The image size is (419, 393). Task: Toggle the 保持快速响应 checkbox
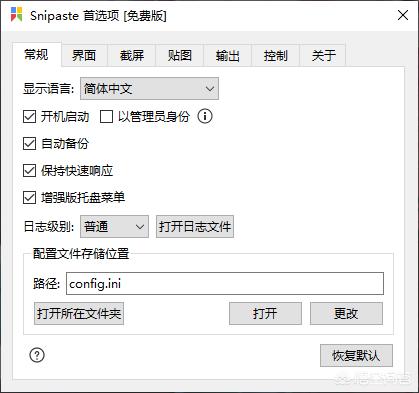point(29,171)
